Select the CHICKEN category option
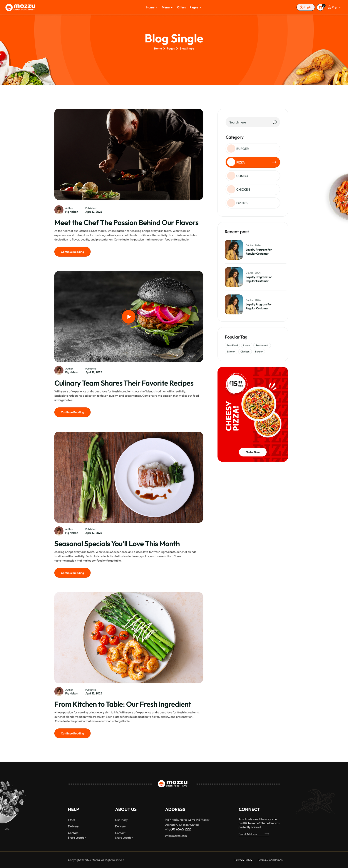 click(x=253, y=189)
